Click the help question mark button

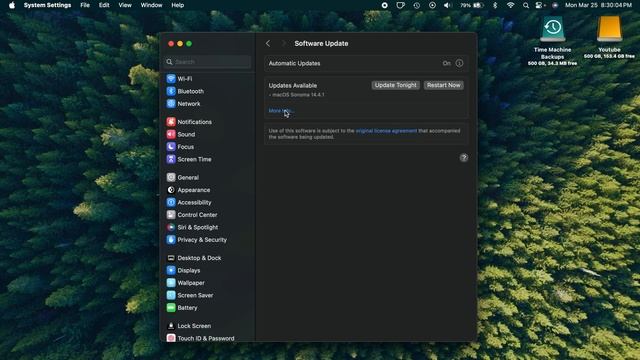464,158
